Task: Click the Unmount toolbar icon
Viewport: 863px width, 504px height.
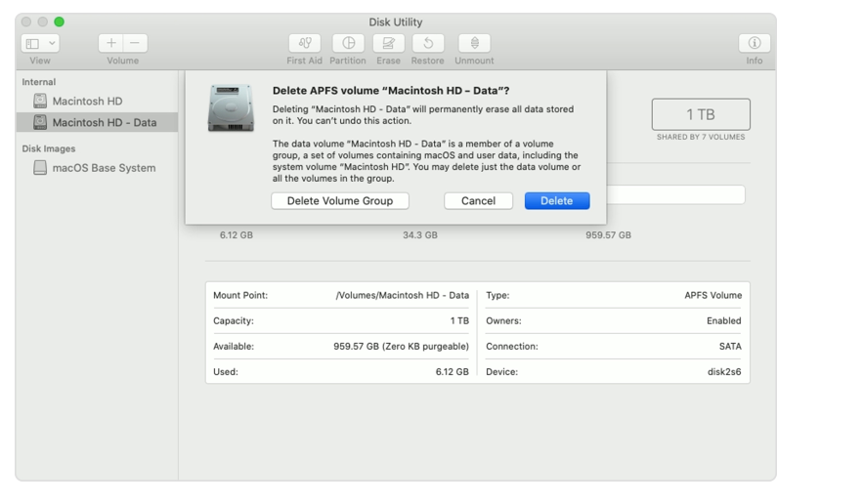Action: [474, 43]
